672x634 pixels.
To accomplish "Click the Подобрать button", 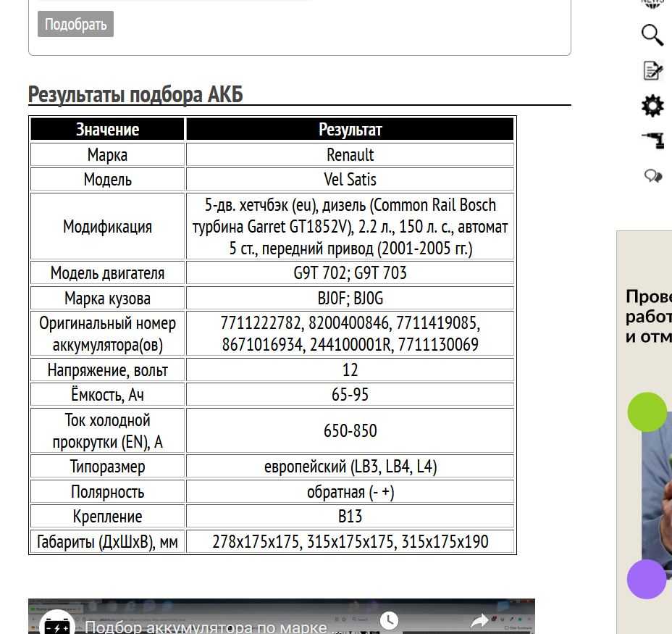I will pyautogui.click(x=75, y=24).
